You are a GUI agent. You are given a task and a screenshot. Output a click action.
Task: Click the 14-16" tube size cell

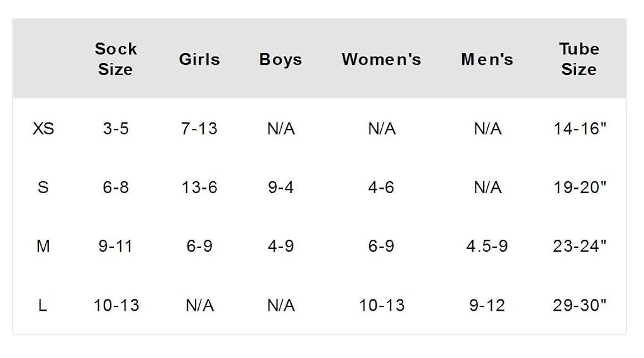tap(579, 128)
